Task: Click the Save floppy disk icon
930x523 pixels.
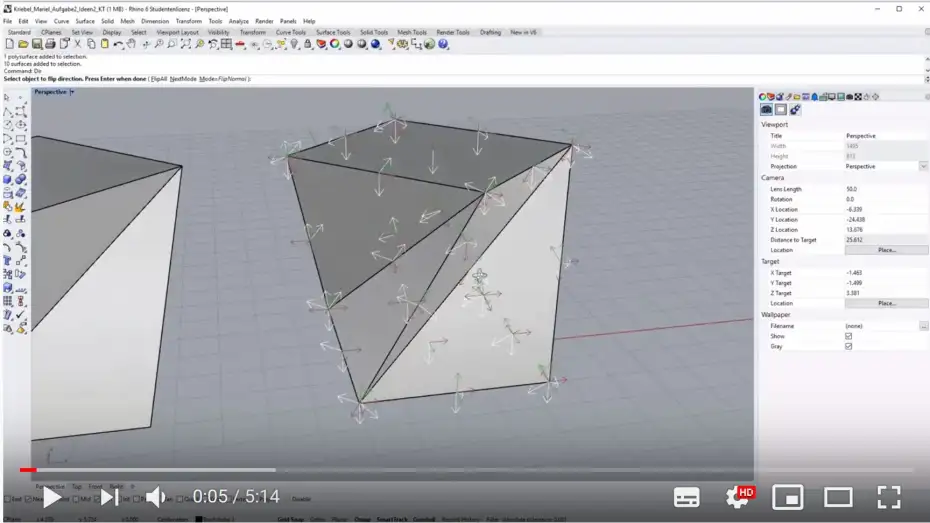Action: click(x=37, y=44)
